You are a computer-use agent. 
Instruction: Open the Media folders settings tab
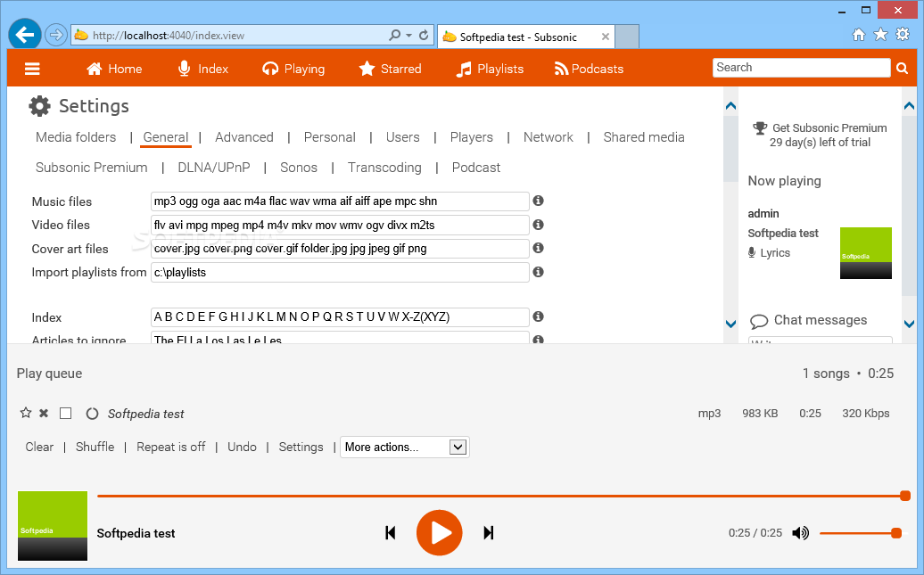coord(76,137)
